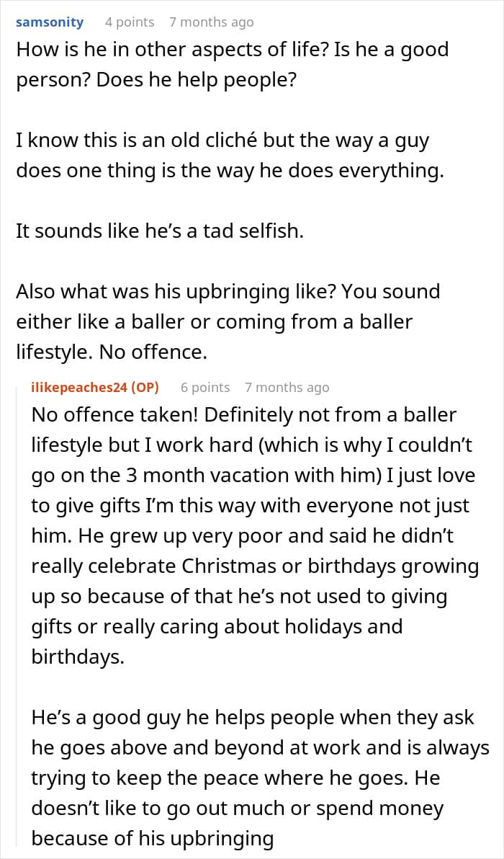Open samsonity's user profile
This screenshot has height=859, width=504.
click(50, 22)
